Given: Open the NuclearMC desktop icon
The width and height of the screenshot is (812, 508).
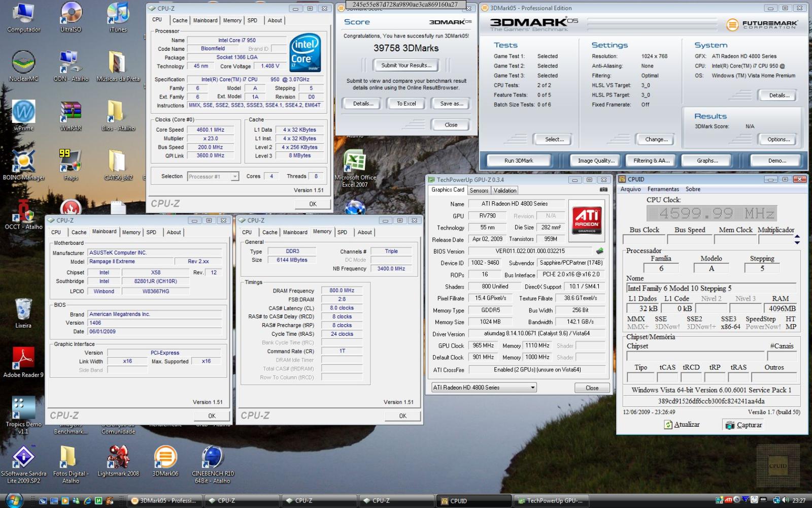Looking at the screenshot, I should tap(23, 66).
